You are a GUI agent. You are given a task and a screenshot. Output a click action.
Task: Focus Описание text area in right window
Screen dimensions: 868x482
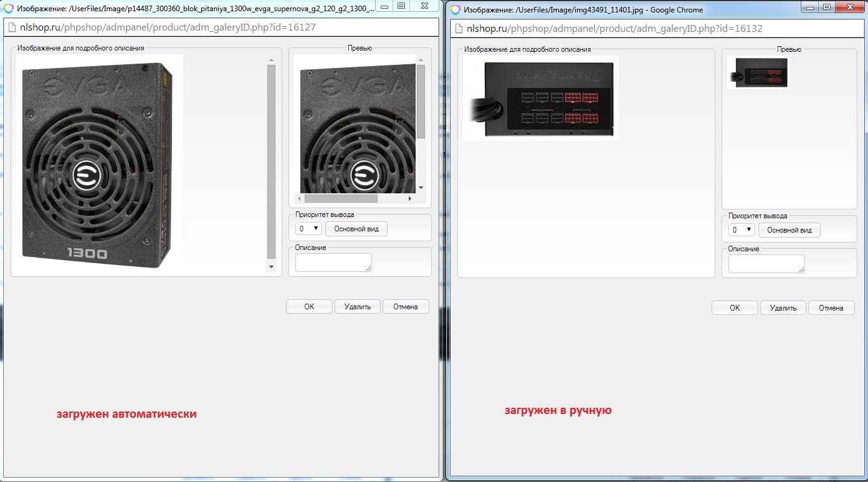pyautogui.click(x=766, y=264)
